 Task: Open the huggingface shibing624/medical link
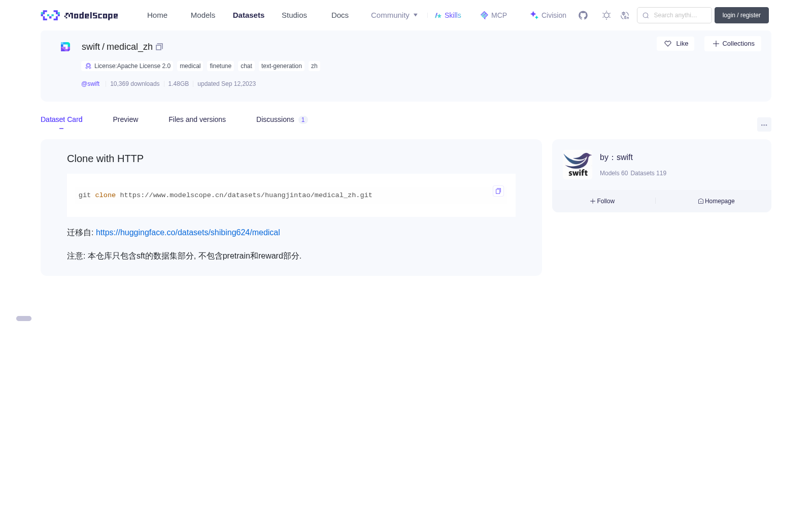click(x=188, y=232)
